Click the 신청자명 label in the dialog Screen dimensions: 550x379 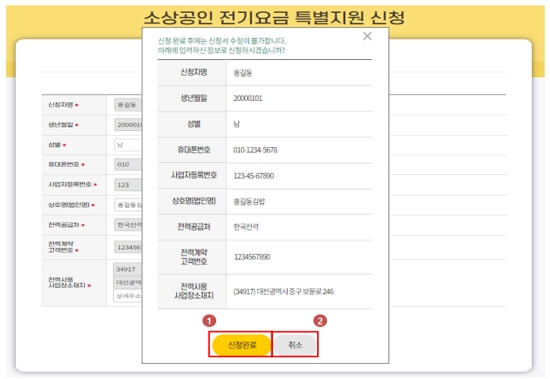[194, 72]
